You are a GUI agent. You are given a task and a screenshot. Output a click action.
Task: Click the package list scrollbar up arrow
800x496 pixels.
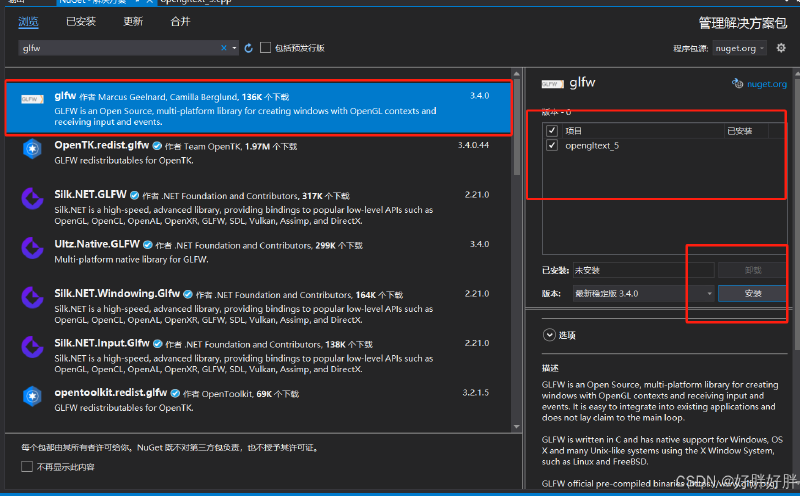pyautogui.click(x=517, y=75)
